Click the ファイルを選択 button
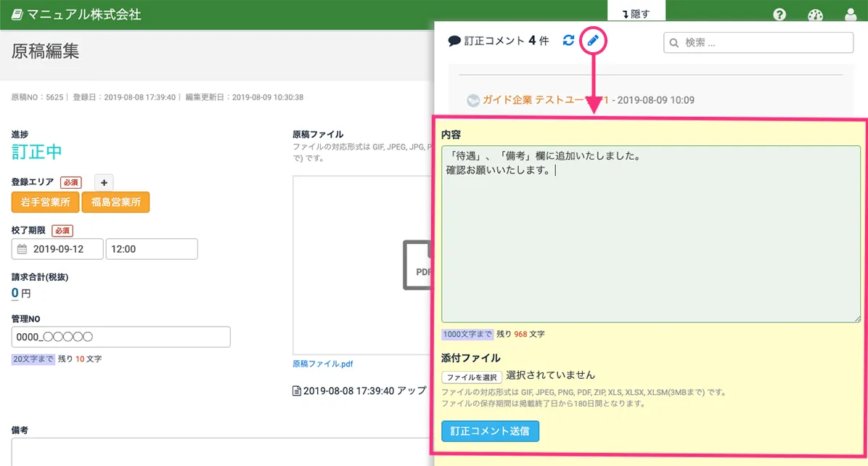The height and width of the screenshot is (466, 868). coord(472,377)
